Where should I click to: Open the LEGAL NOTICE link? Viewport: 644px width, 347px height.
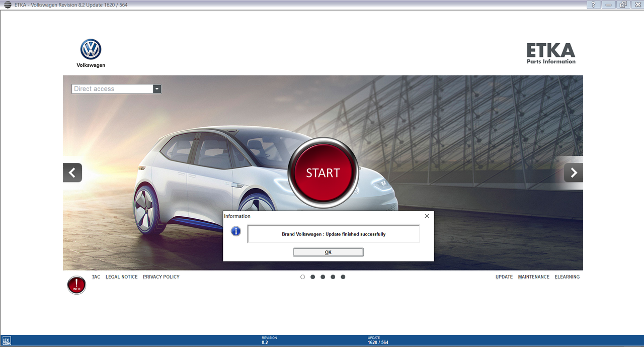pos(122,277)
